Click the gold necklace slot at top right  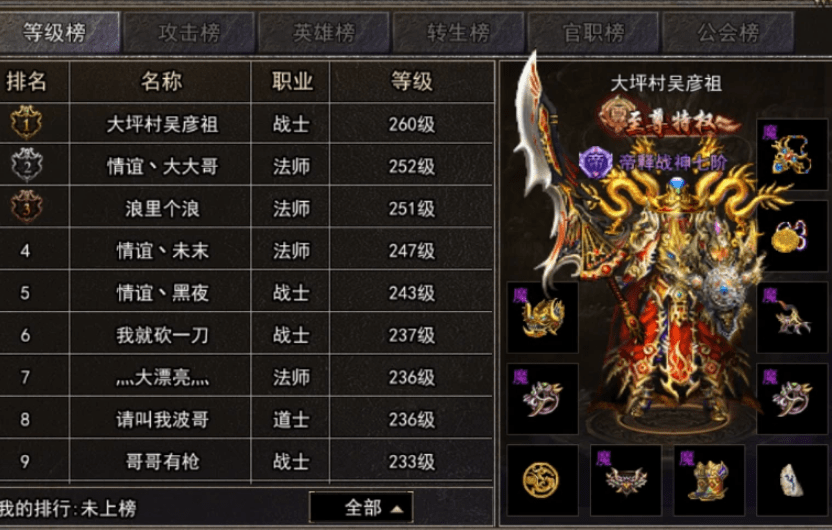[x=792, y=154]
